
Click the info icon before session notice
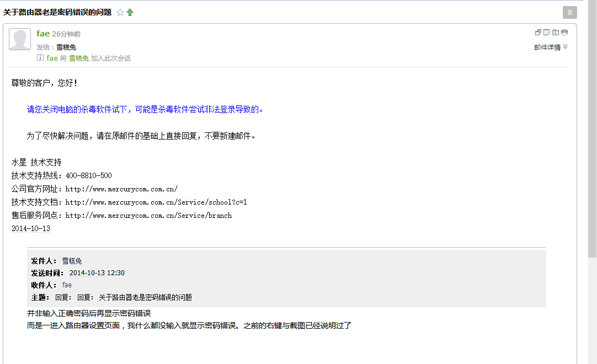click(40, 58)
